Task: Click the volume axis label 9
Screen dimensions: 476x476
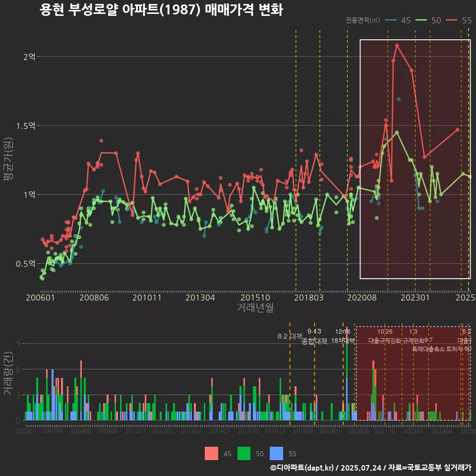Action: pos(18,344)
